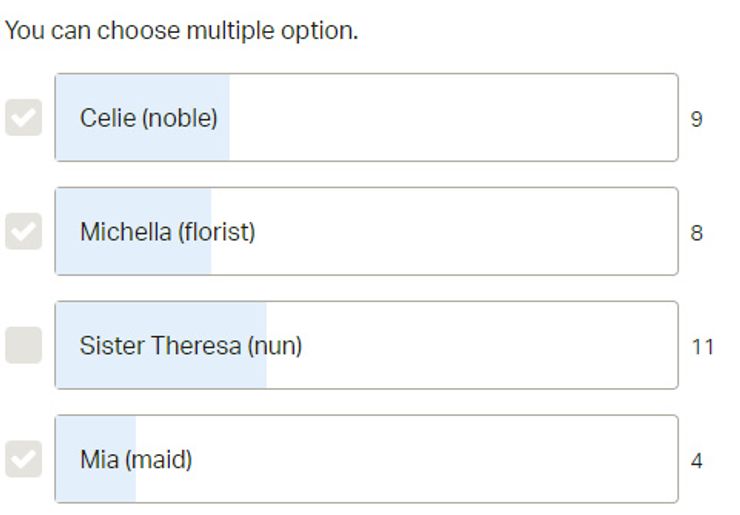Uncheck the Michella (florist) checkbox
Image resolution: width=740 pixels, height=515 pixels.
[x=23, y=232]
